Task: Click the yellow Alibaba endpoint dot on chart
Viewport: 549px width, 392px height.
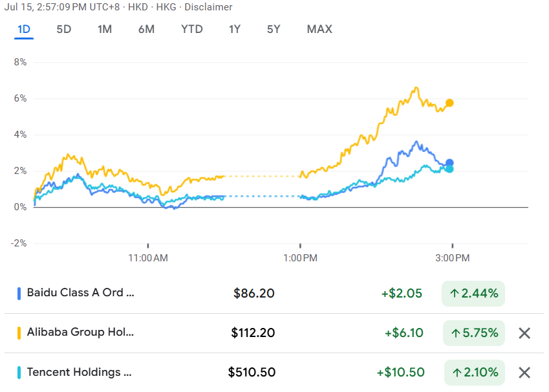Action: pyautogui.click(x=449, y=103)
